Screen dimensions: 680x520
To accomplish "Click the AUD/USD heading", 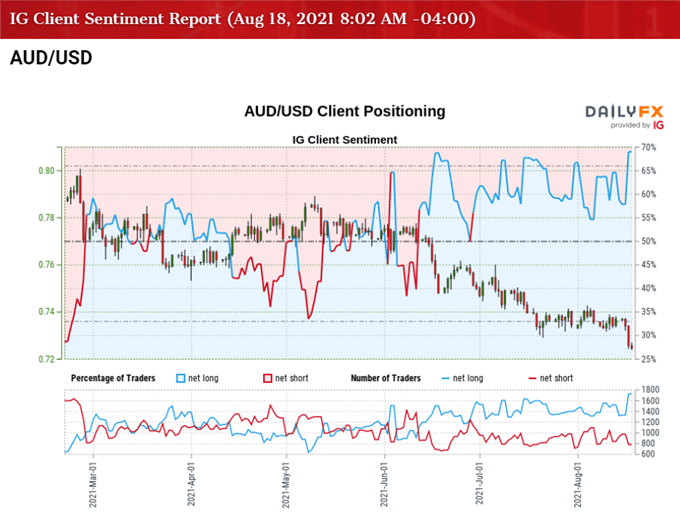I will coord(51,58).
